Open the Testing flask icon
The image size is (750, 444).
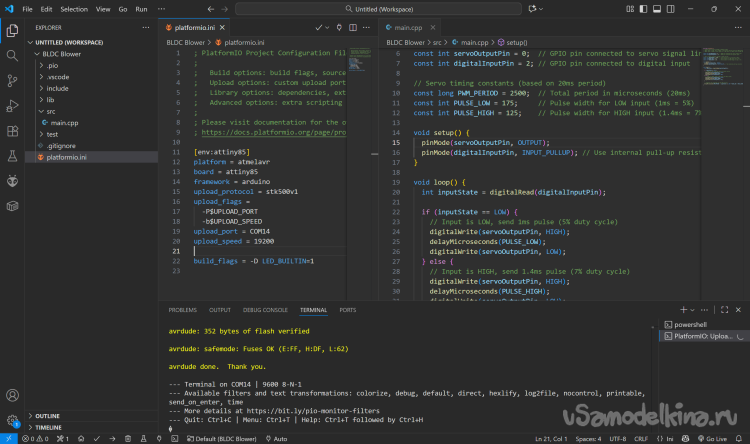pos(12,155)
